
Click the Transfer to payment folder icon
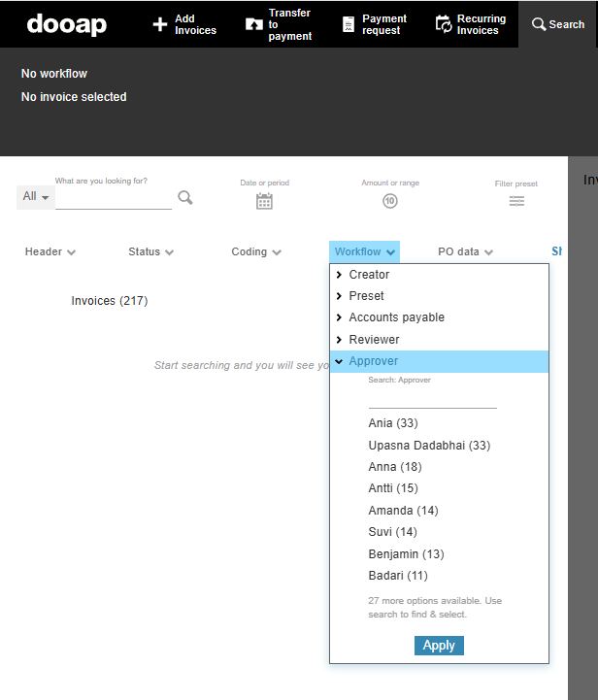(x=254, y=24)
